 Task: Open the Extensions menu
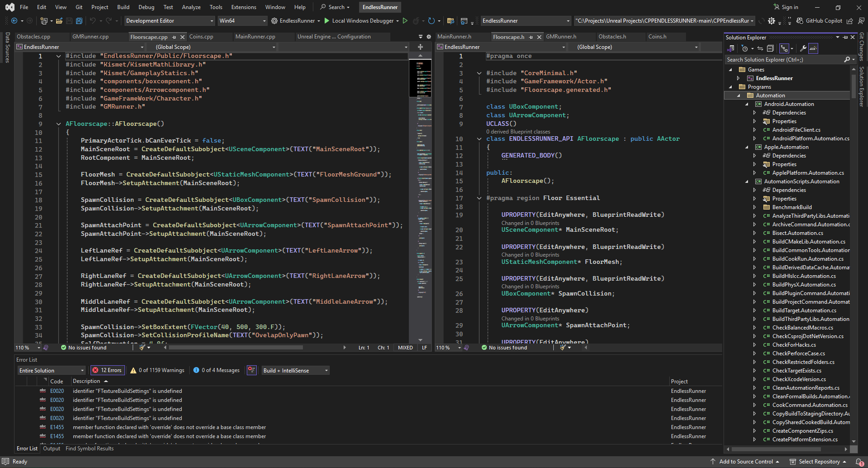[244, 7]
